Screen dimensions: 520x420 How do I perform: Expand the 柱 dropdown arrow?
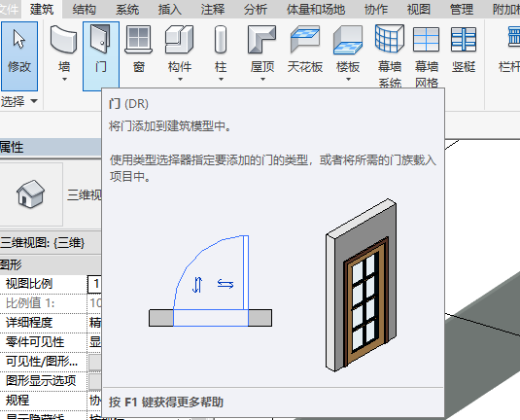tap(221, 80)
